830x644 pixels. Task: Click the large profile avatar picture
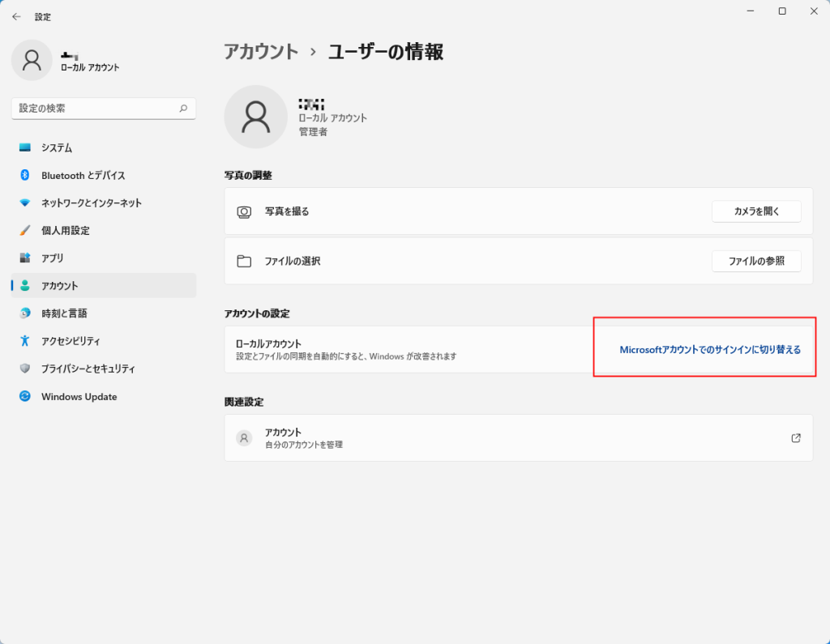[x=255, y=117]
